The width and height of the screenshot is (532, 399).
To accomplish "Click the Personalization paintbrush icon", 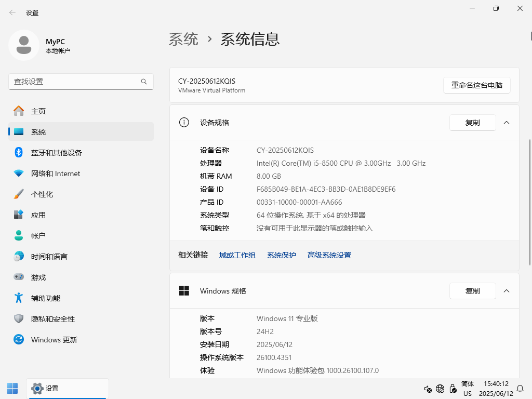I will click(x=19, y=194).
